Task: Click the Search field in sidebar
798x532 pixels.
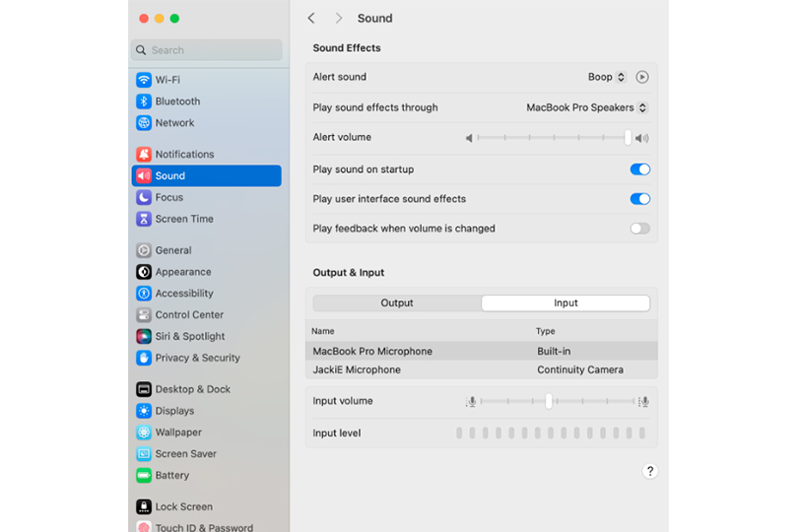Action: (207, 50)
